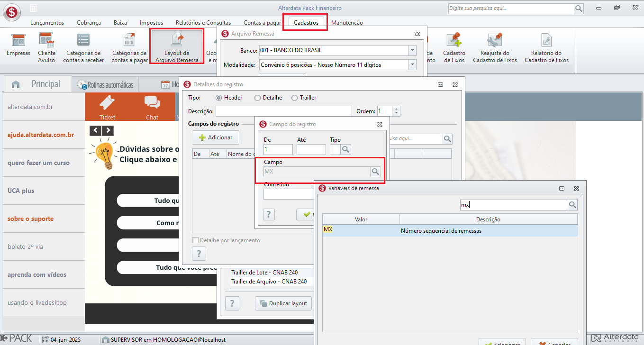Screen dimensions: 644x356
Task: Open the Lançamentos menu tab
Action: (47, 23)
